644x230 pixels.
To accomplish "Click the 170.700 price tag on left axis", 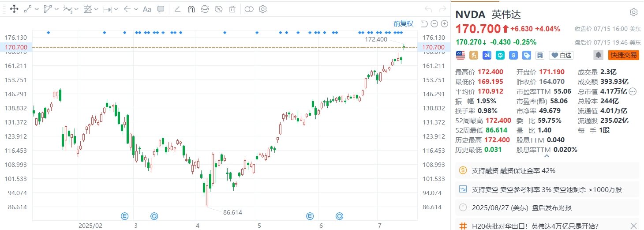I will click(x=15, y=47).
